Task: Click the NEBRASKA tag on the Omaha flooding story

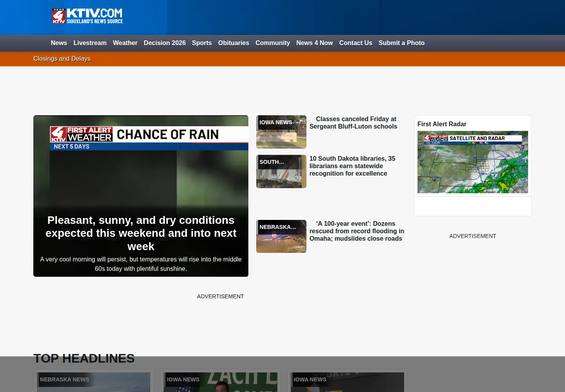Action: 278,227
